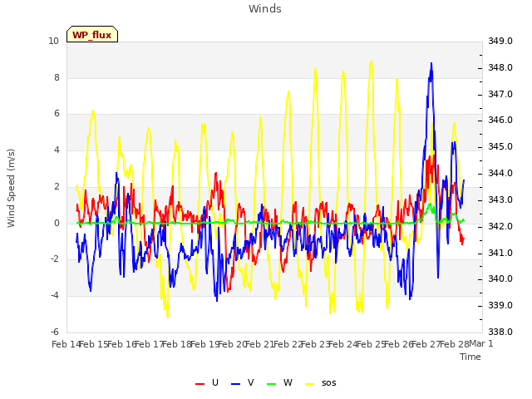
Task: Click the Wind Speed (m/s) axis label
Action: click(x=11, y=188)
